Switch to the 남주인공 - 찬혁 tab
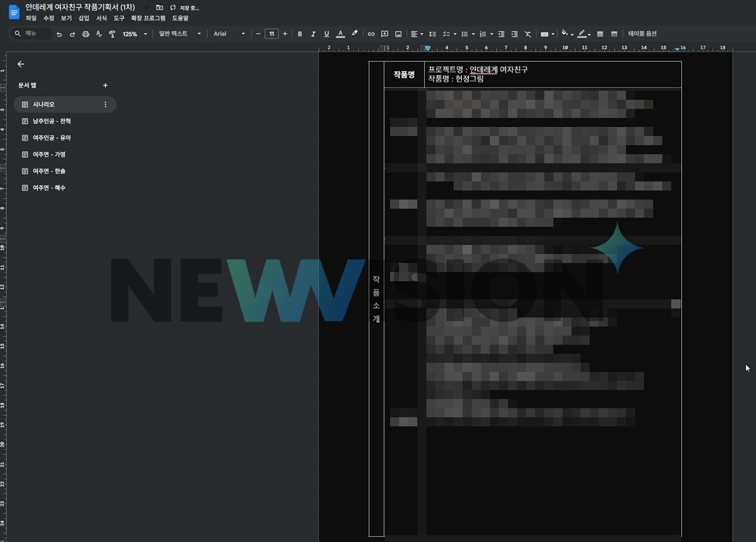 pos(51,121)
